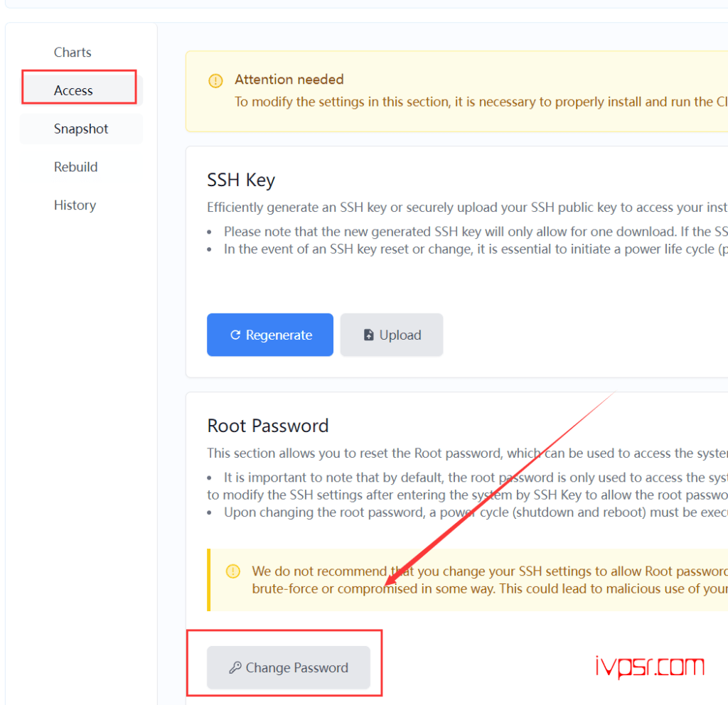
Task: Click the refresh icon on the Regenerate button
Action: pos(235,335)
